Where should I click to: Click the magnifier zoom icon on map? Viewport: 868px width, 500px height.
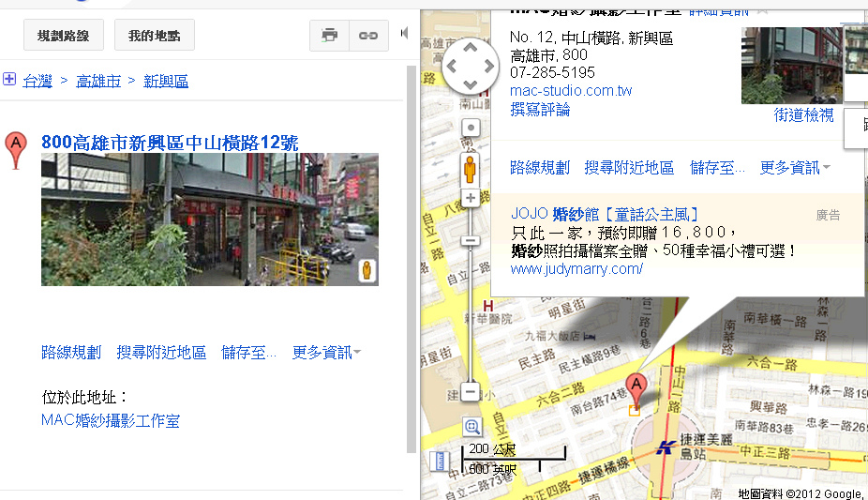pyautogui.click(x=472, y=426)
